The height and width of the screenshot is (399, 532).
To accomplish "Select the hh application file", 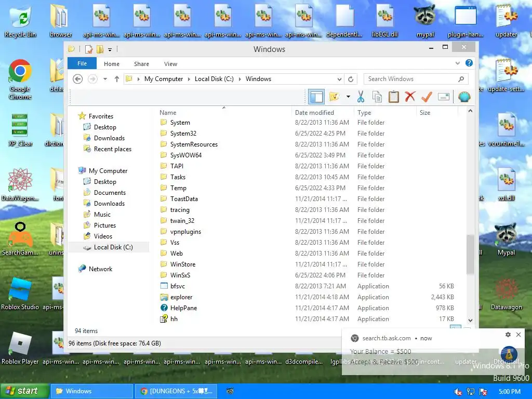I will 174,319.
